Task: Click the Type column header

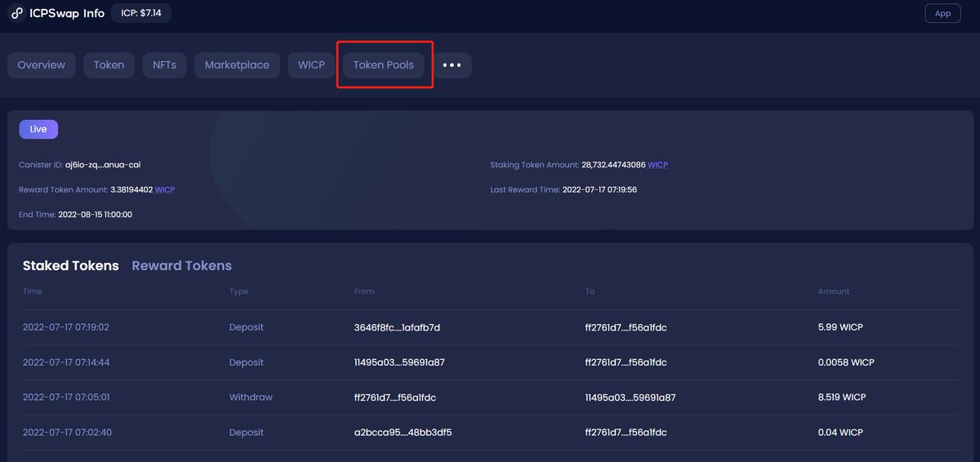Action: (x=238, y=291)
